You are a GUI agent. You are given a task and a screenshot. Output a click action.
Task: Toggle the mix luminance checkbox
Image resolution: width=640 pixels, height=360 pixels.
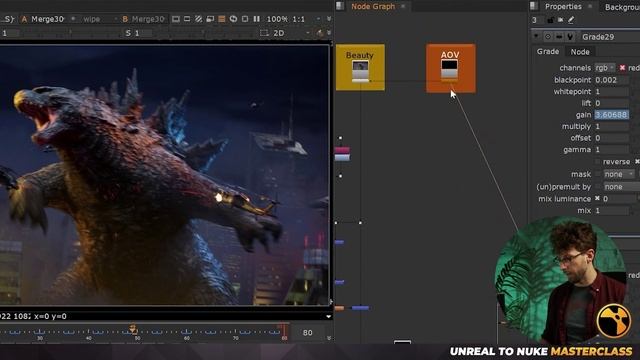[597, 198]
